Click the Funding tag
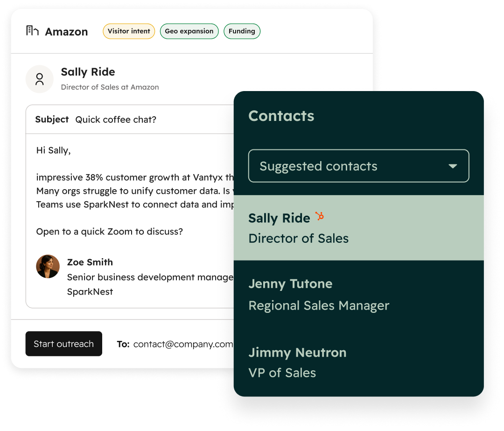 coord(242,31)
